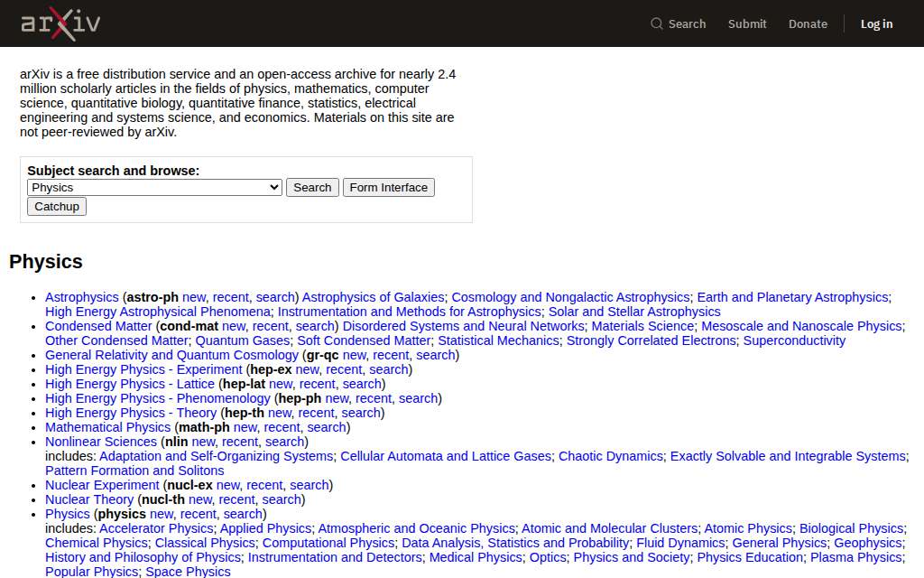Open Exactly Solvable and Integrable Systems
This screenshot has width=924, height=578.
(x=788, y=456)
